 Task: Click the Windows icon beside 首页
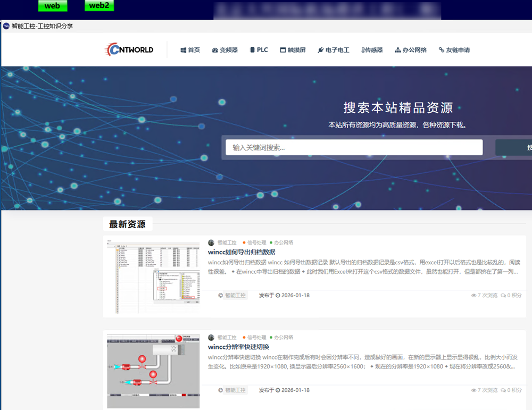coord(184,50)
